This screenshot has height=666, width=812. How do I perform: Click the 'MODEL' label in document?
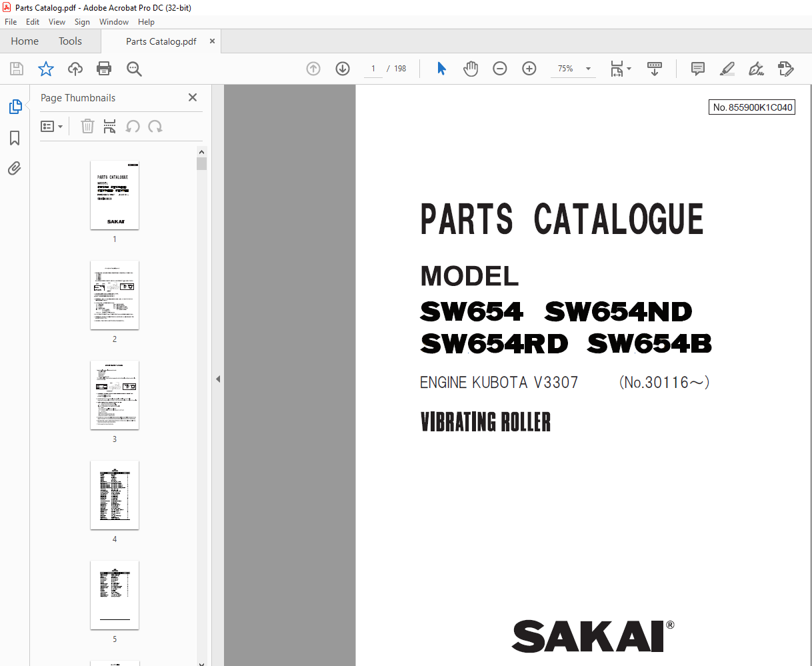point(469,276)
